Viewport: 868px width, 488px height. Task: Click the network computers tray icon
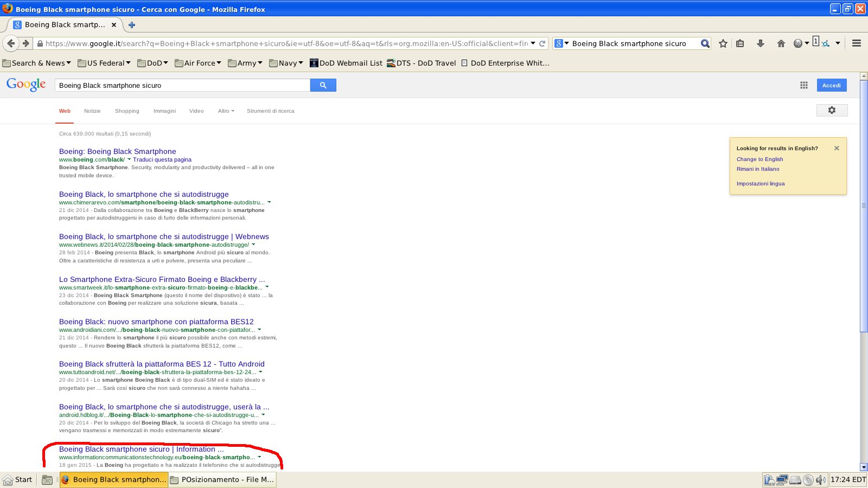tap(782, 480)
